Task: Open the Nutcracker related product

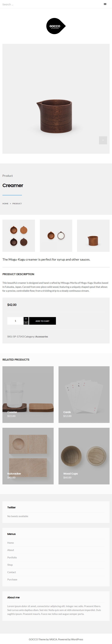Action: pos(28,456)
